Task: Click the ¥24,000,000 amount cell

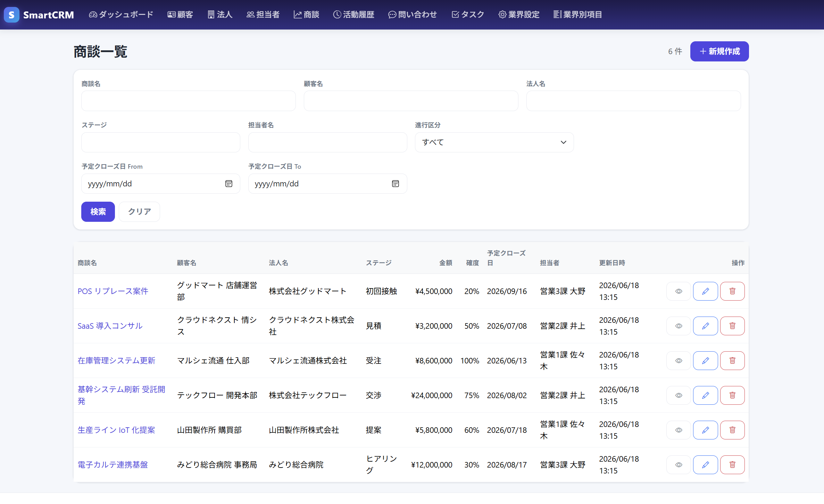Action: 432,395
